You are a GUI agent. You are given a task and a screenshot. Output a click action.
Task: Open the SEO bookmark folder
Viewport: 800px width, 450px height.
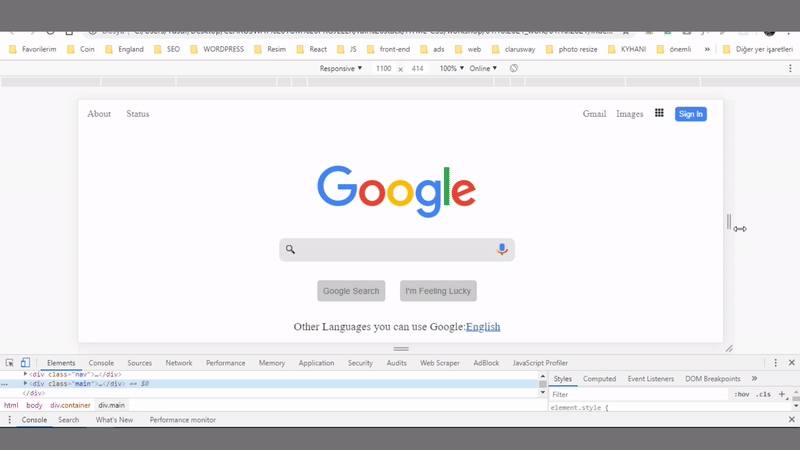[167, 49]
